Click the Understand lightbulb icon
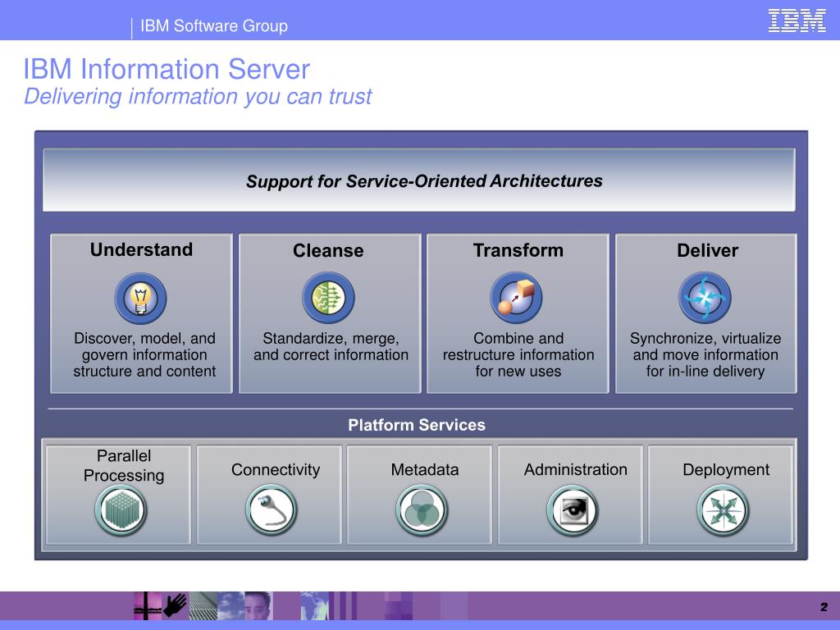 click(140, 298)
